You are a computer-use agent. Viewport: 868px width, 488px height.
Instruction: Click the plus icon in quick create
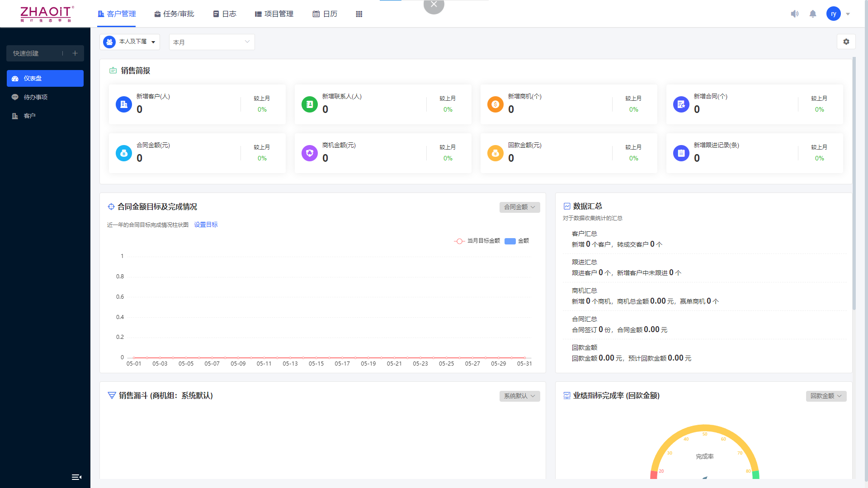click(x=75, y=53)
